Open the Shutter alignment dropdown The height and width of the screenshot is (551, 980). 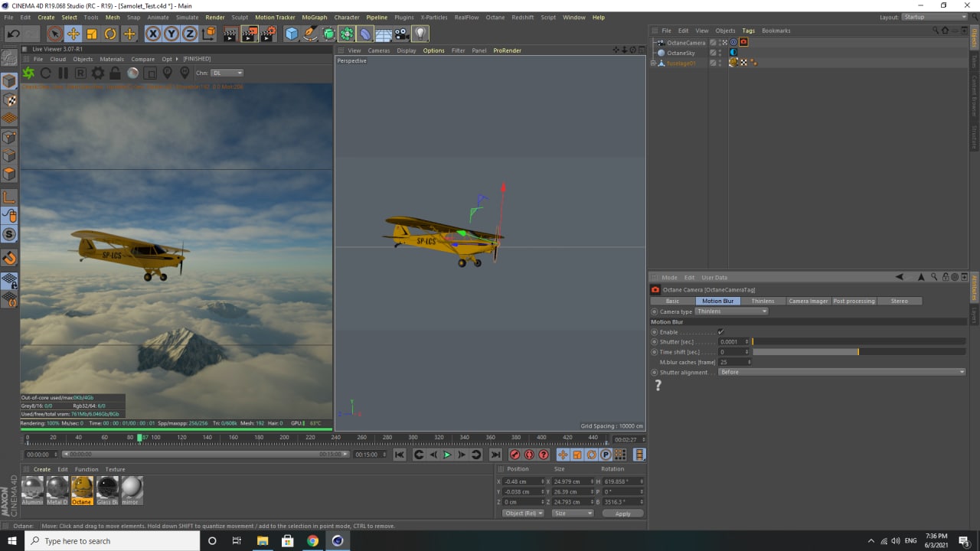842,372
